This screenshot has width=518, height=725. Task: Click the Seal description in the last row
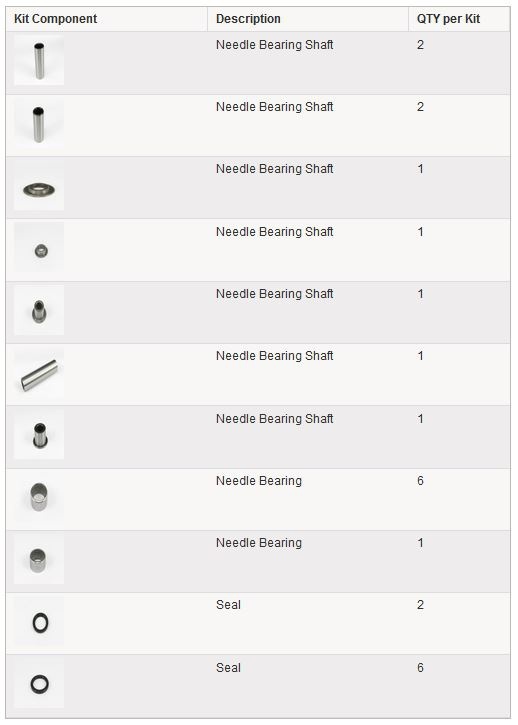(x=228, y=668)
